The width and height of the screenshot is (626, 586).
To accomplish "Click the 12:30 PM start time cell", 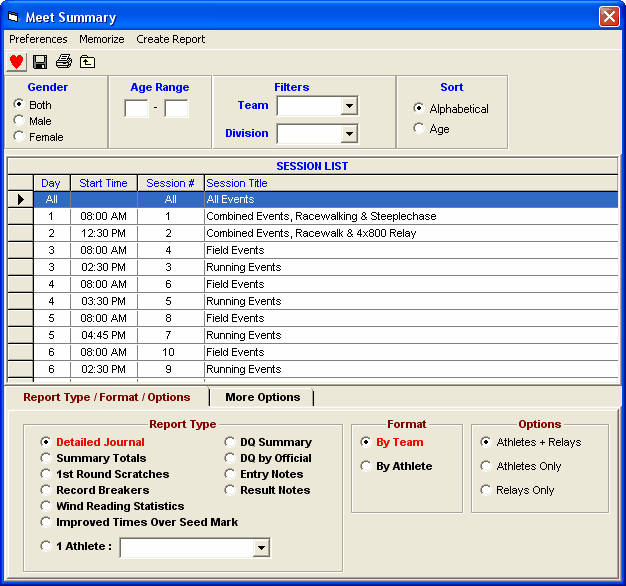I will tap(104, 234).
